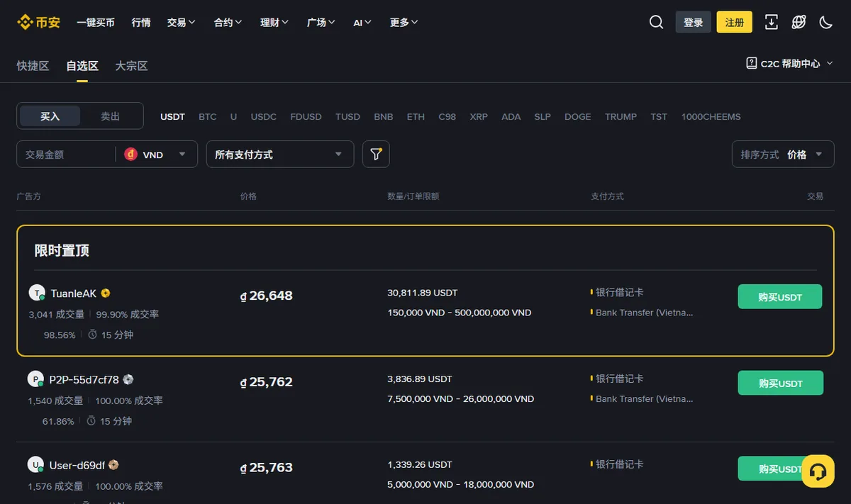Image resolution: width=851 pixels, height=504 pixels.
Task: Click User-d69df's badge icon
Action: tap(113, 465)
